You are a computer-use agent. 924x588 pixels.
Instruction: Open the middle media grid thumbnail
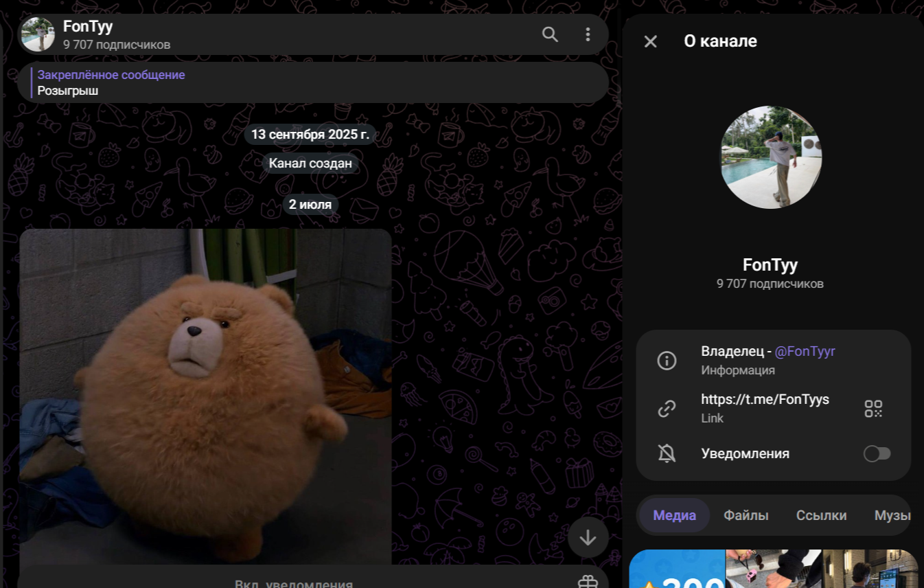774,569
